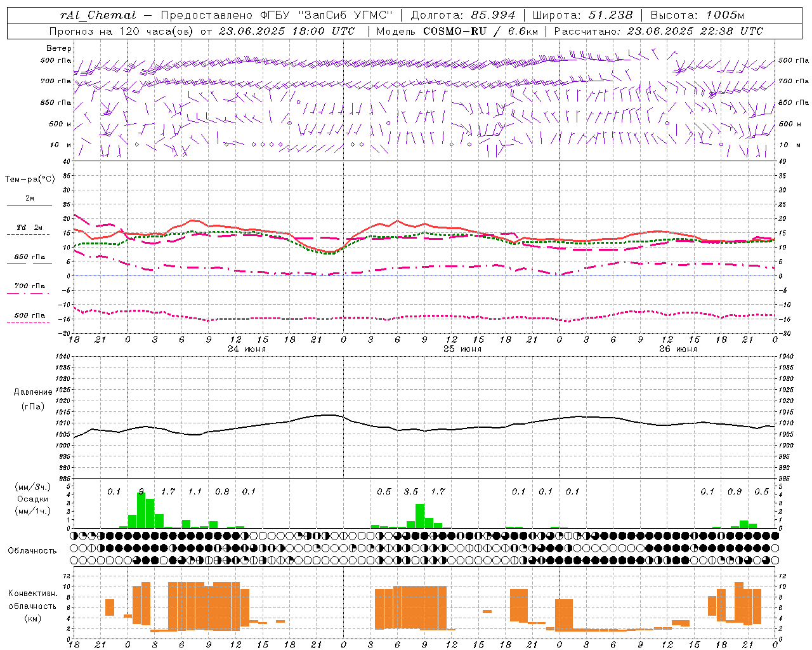Screen dimensions: 812x650
Task: Select the provider text ФГБУ "ЗапСиб УГМС"
Action: tap(326, 15)
